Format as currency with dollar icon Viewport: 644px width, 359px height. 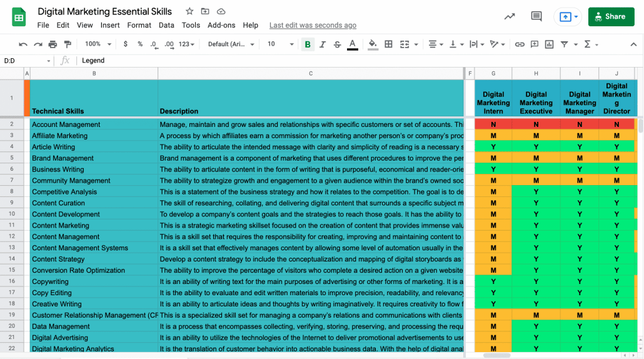pyautogui.click(x=125, y=44)
